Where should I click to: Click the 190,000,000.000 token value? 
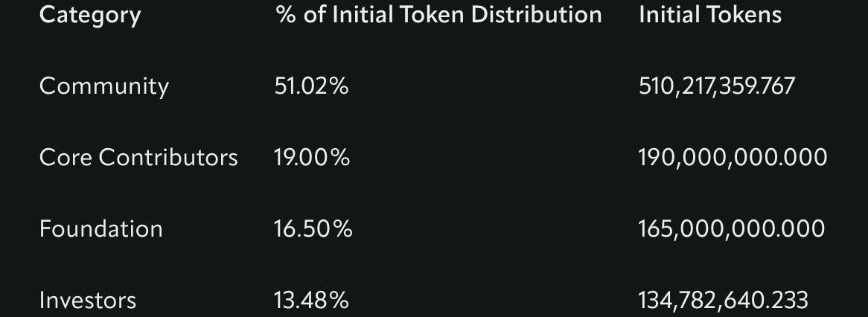point(732,157)
